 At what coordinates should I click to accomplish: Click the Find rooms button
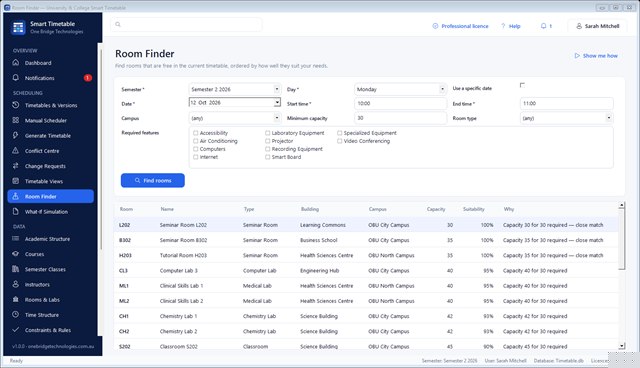pyautogui.click(x=153, y=180)
